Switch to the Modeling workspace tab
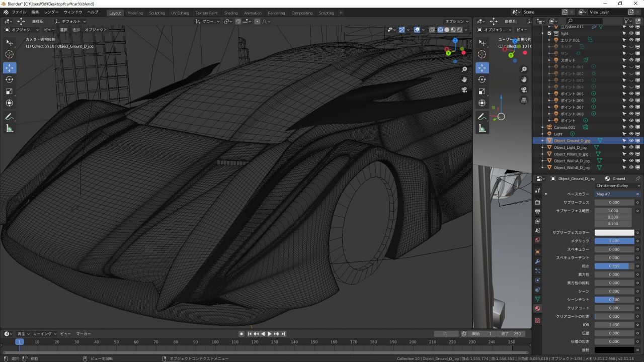 click(135, 13)
